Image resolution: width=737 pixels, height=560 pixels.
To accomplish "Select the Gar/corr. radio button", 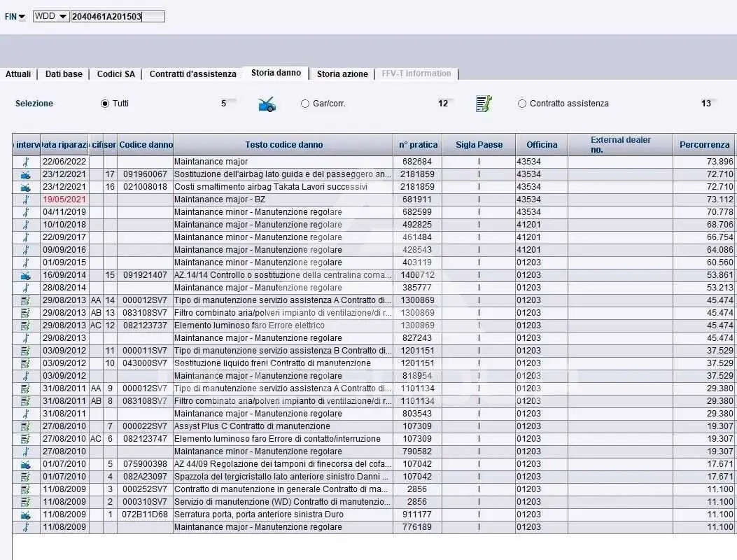I will pos(305,104).
